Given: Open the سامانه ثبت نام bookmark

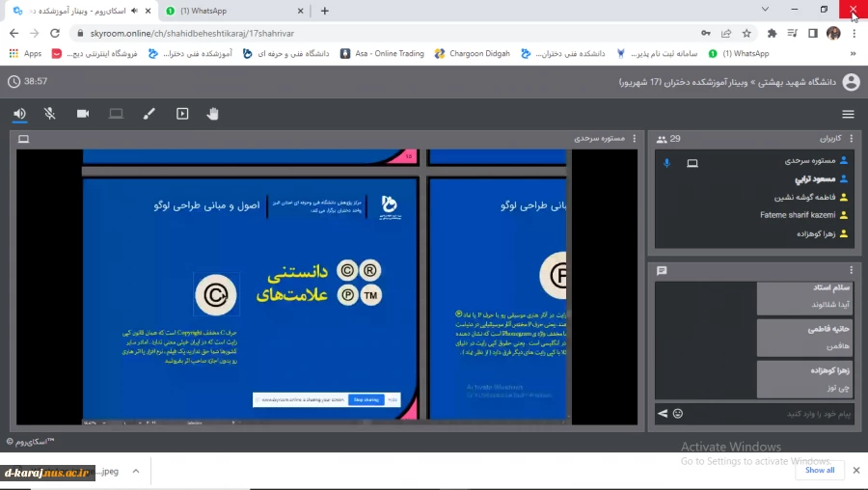Looking at the screenshot, I should [x=657, y=54].
